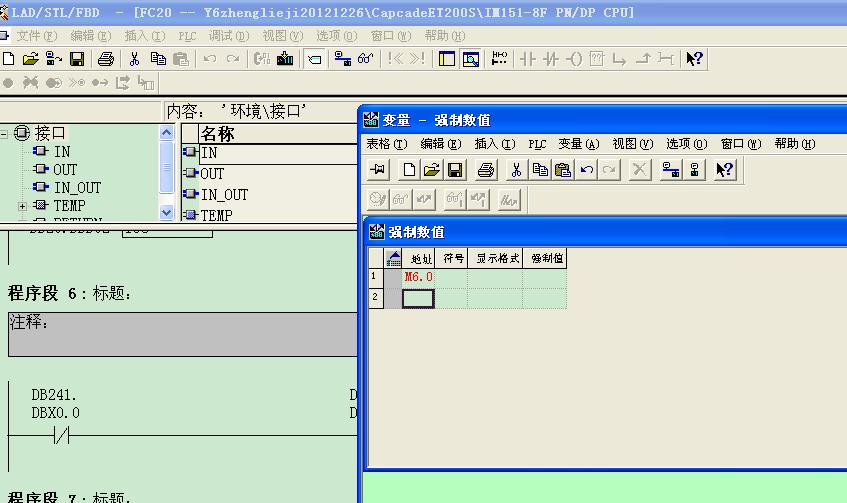Screen dimensions: 847x503
Task: Insert an empty box element
Action: (597, 59)
